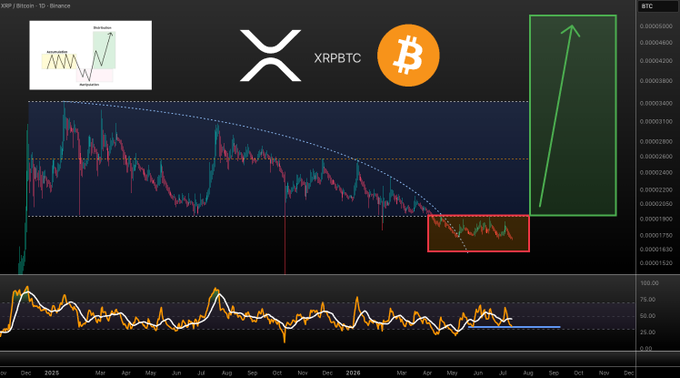Screen dimensions: 680x378
Task: Click the 0.00005000 price axis label
Action: [x=656, y=26]
